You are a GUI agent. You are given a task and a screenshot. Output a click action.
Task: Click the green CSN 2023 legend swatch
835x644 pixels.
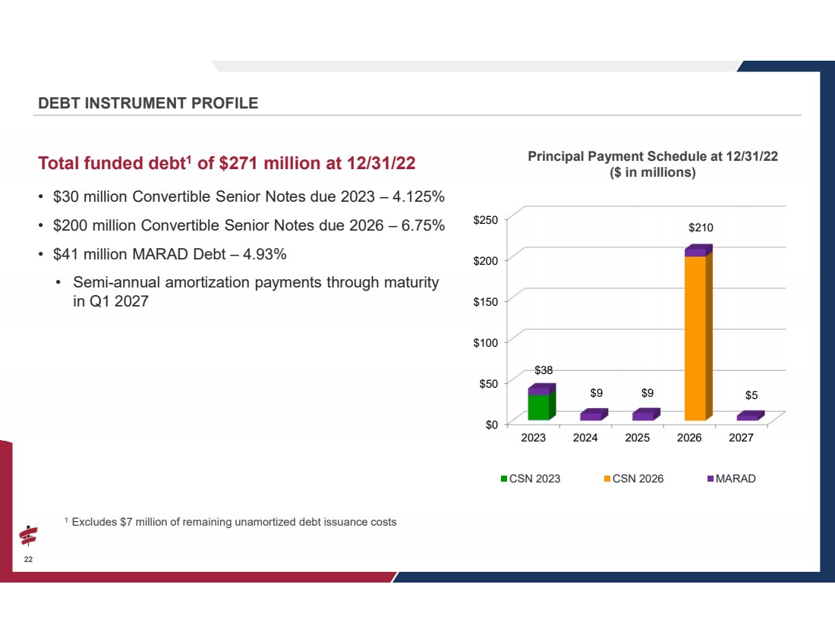point(504,479)
